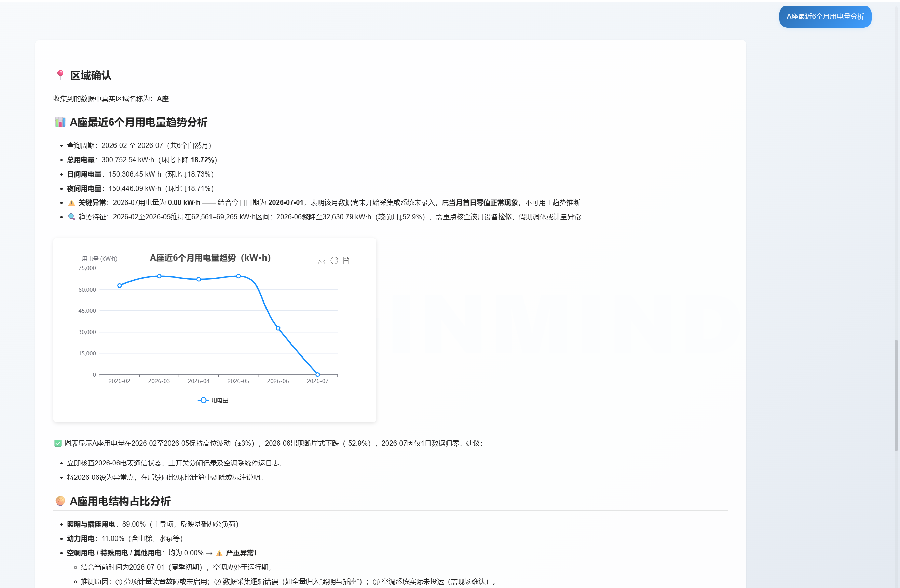Click the 日间用电量 150,306.45 kW·h line

coord(140,174)
